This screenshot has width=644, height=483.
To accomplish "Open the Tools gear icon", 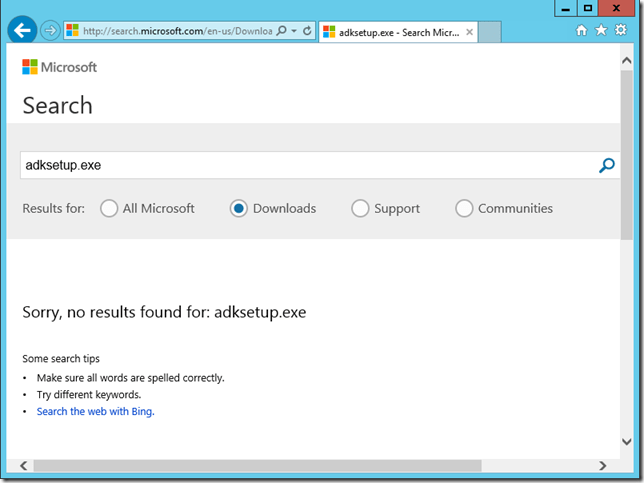I will pos(620,30).
